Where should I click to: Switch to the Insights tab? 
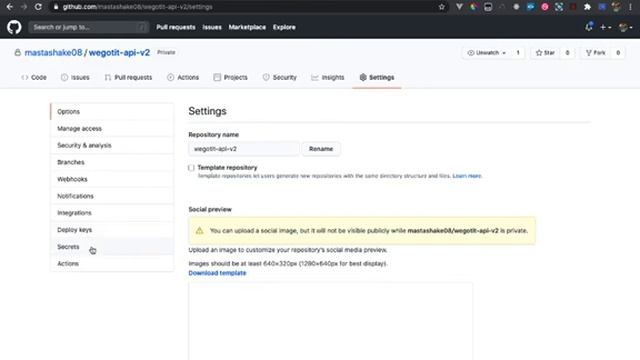(328, 78)
